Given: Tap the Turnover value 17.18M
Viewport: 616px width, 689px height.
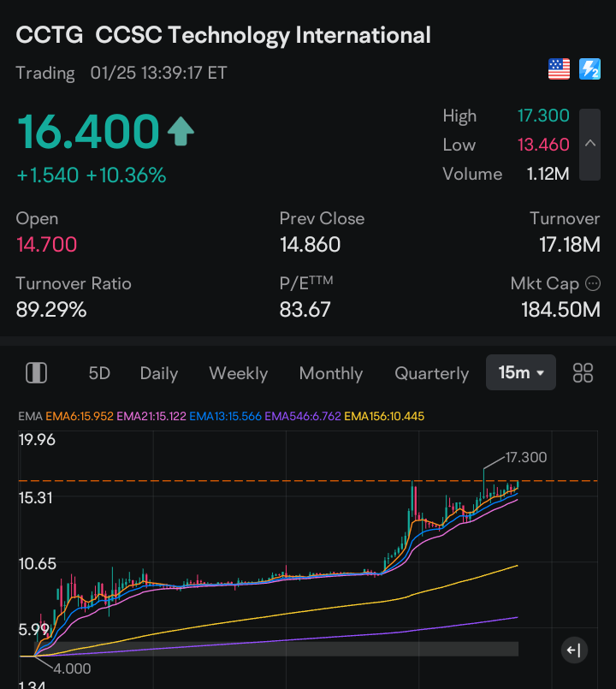Looking at the screenshot, I should tap(570, 244).
